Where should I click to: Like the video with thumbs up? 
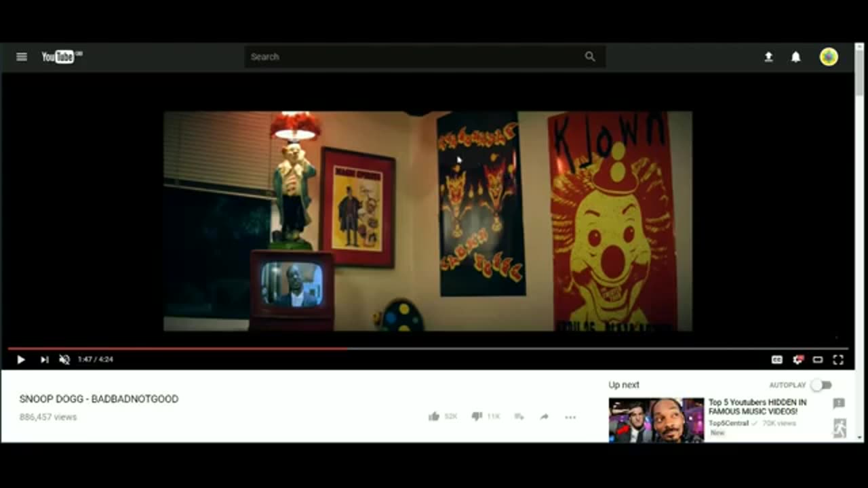click(x=434, y=417)
